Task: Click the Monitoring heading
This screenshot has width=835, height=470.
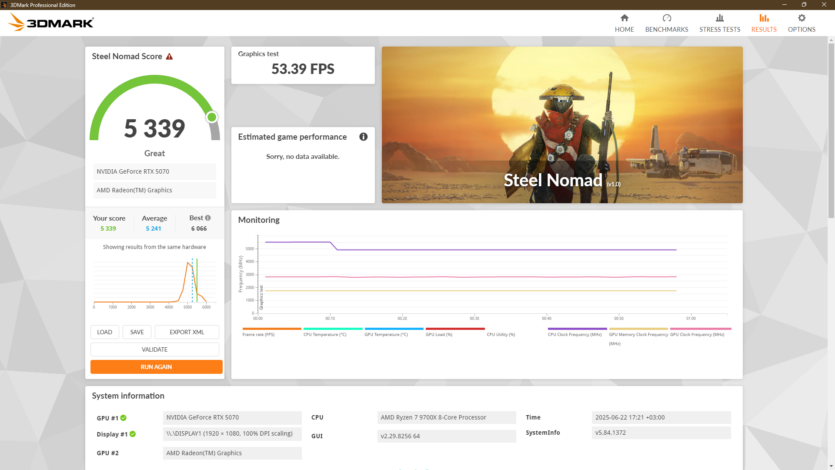Action: point(259,220)
